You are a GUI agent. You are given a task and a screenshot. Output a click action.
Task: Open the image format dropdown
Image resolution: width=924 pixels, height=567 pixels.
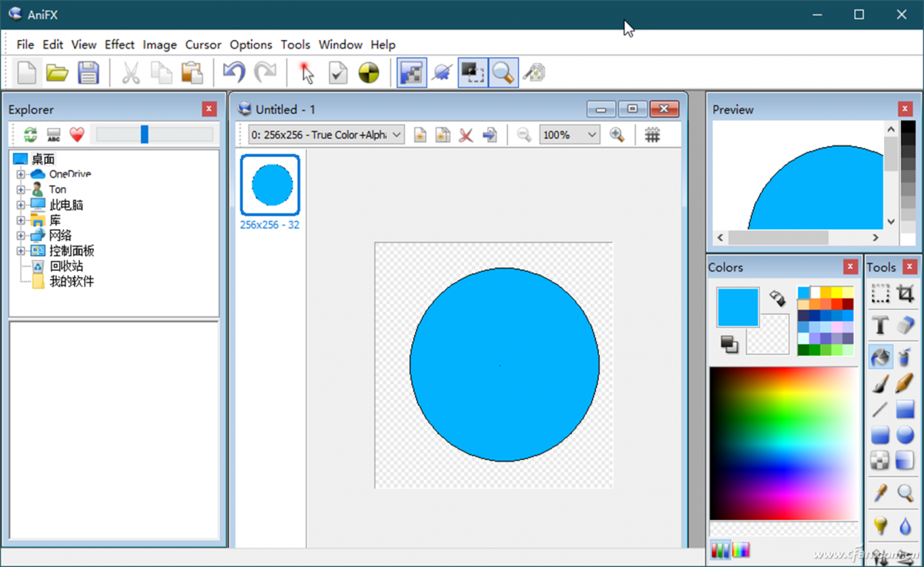coord(397,135)
